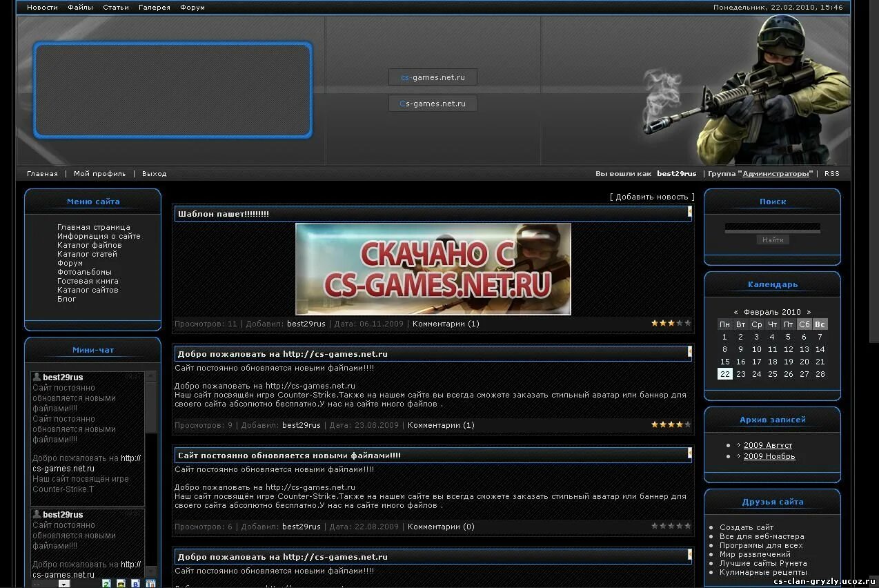Viewport: 879px width, 588px height.
Task: Open Комментарии (1) under 'Шаблон пашет' post
Action: (x=446, y=324)
